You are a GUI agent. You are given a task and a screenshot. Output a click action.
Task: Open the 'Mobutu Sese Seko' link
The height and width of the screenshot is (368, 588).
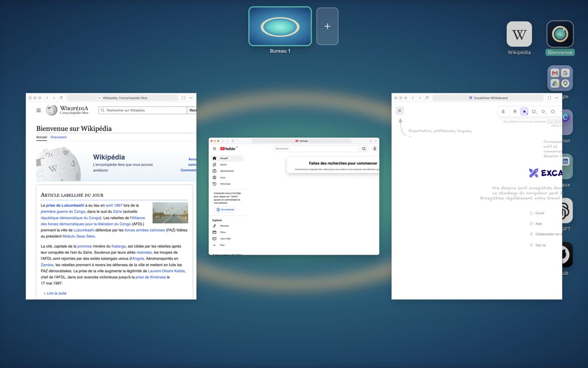(79, 236)
